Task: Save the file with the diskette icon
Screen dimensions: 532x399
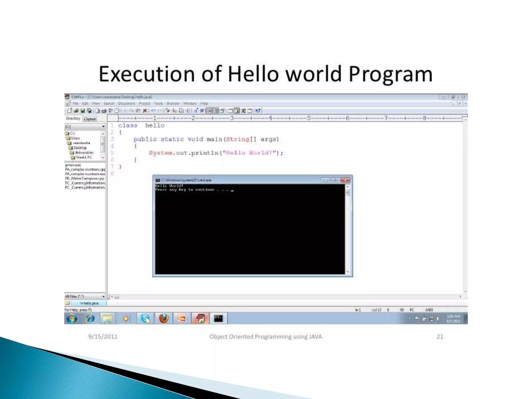Action: click(x=83, y=111)
